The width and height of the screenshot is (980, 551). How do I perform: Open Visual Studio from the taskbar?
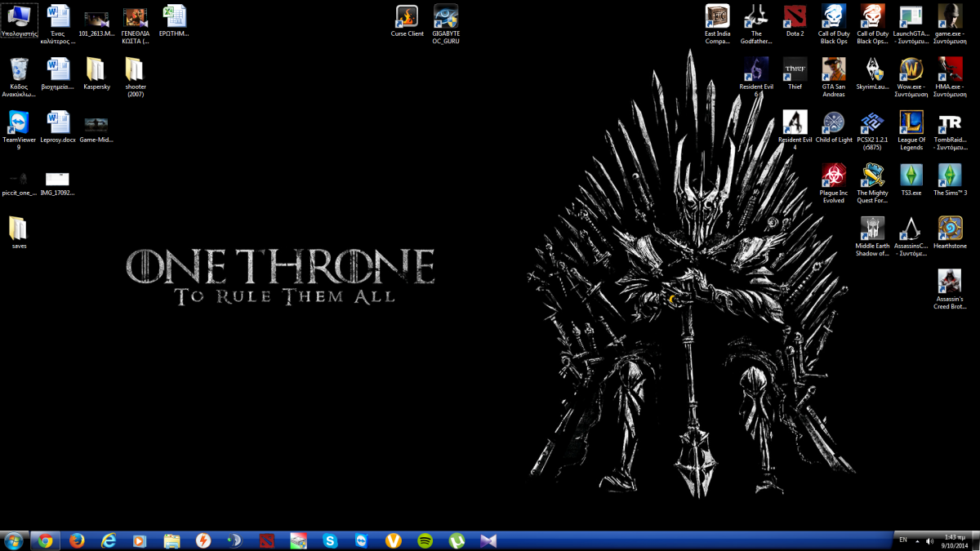coord(488,540)
